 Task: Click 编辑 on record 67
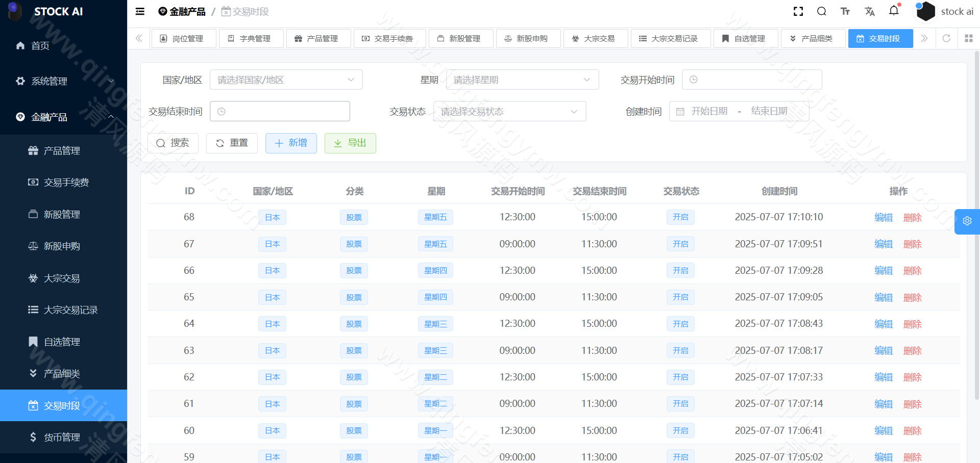click(884, 244)
